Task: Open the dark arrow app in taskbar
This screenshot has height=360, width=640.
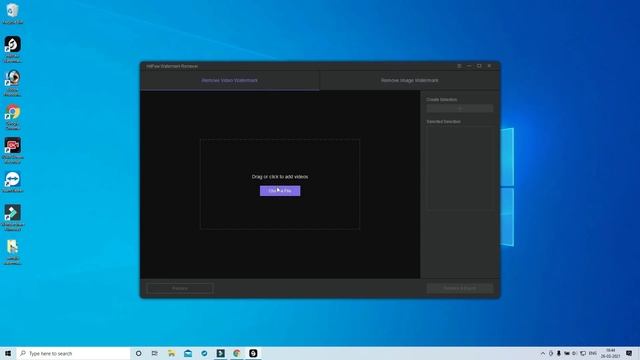Action: point(220,353)
